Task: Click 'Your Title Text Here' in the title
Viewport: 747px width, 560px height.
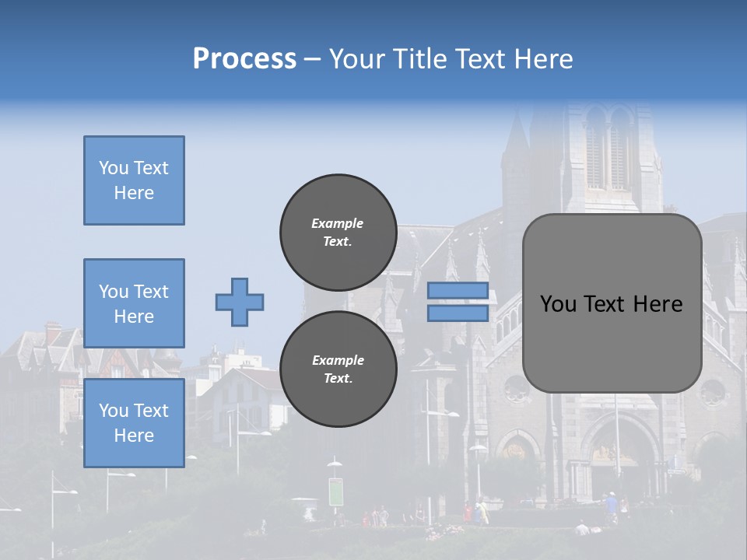Action: [451, 59]
